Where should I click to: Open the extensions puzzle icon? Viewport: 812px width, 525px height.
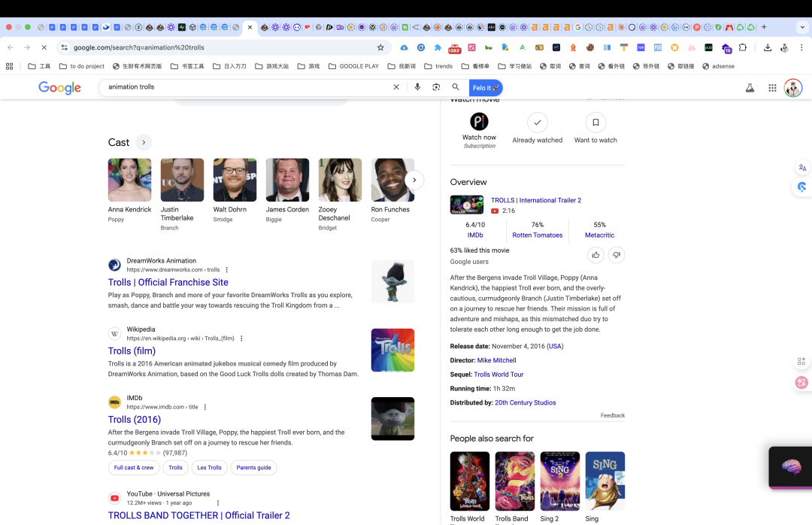(x=743, y=47)
